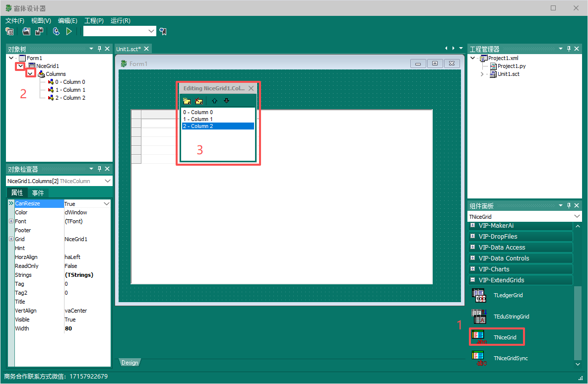Click the open project toolbar icon

coord(26,31)
